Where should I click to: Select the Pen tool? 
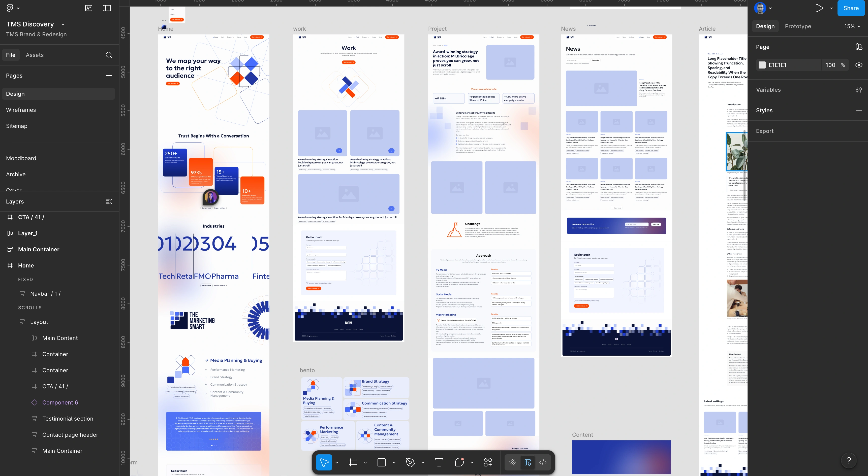point(410,462)
